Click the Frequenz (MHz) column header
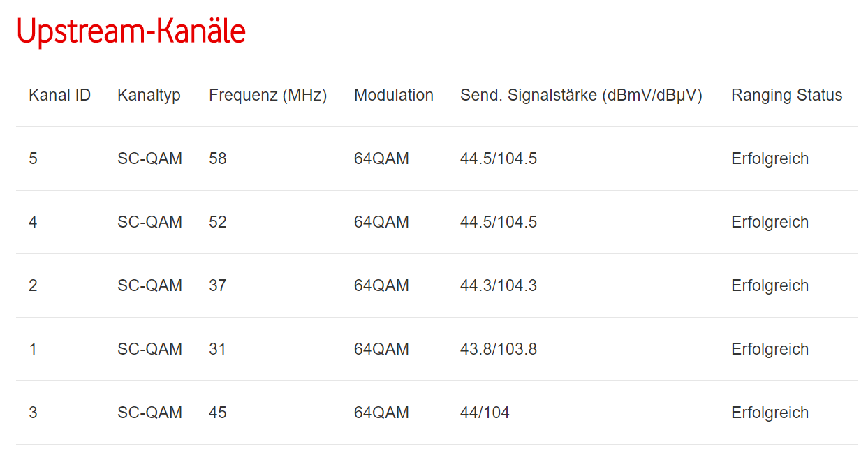Image resolution: width=868 pixels, height=460 pixels. coord(267,95)
